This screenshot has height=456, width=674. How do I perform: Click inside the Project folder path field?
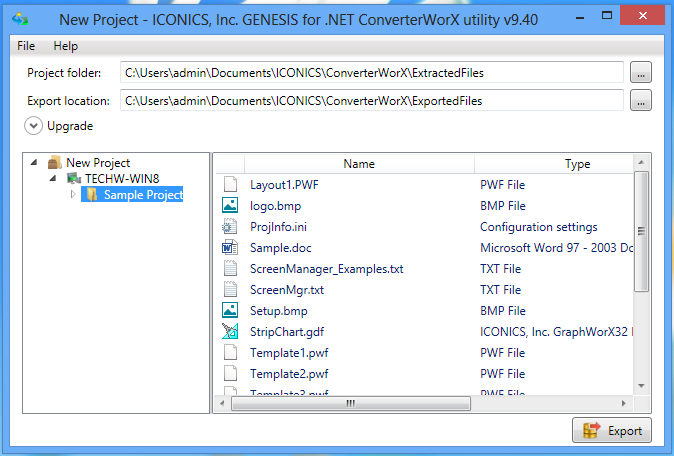coord(370,72)
